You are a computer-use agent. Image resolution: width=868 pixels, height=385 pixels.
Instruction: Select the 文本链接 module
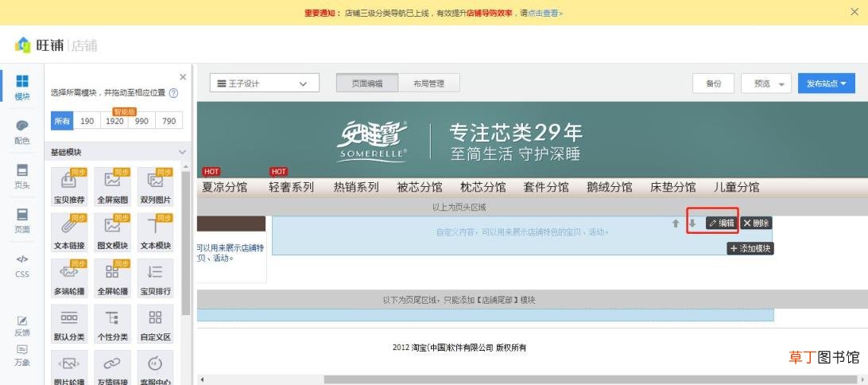coord(69,232)
